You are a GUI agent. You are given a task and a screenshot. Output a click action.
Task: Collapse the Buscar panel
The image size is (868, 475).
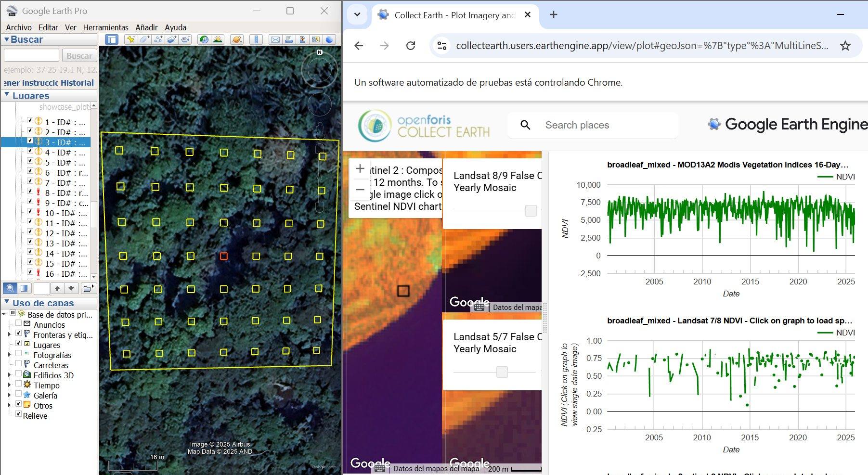[7, 39]
